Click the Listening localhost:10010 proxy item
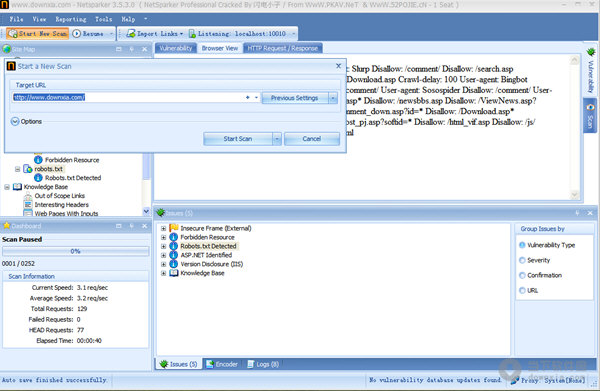 point(237,34)
